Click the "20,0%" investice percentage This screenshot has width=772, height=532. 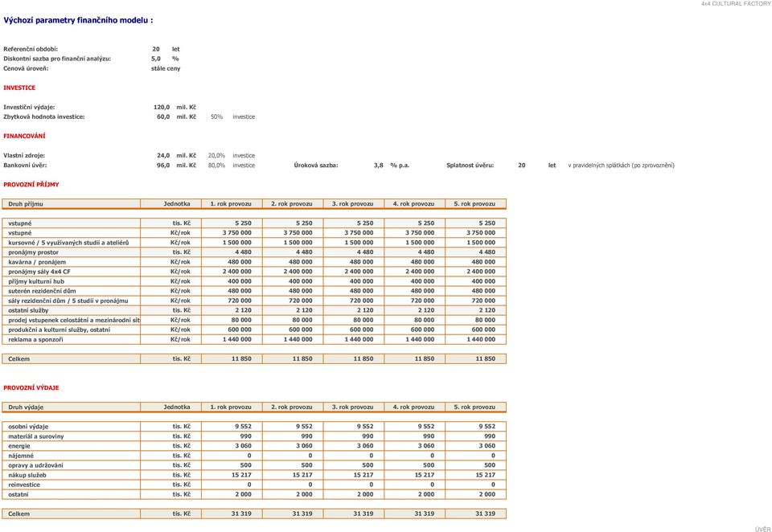coord(216,156)
